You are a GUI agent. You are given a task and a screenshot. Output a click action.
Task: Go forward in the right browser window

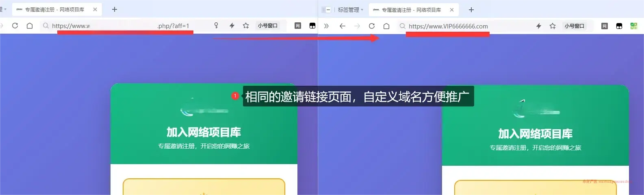coord(357,26)
